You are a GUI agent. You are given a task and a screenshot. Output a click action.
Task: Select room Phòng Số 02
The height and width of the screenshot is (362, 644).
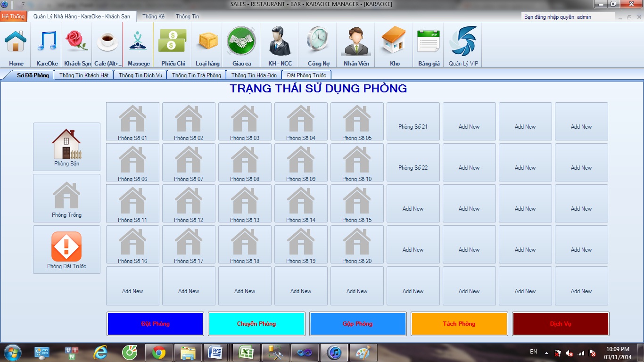[189, 122]
